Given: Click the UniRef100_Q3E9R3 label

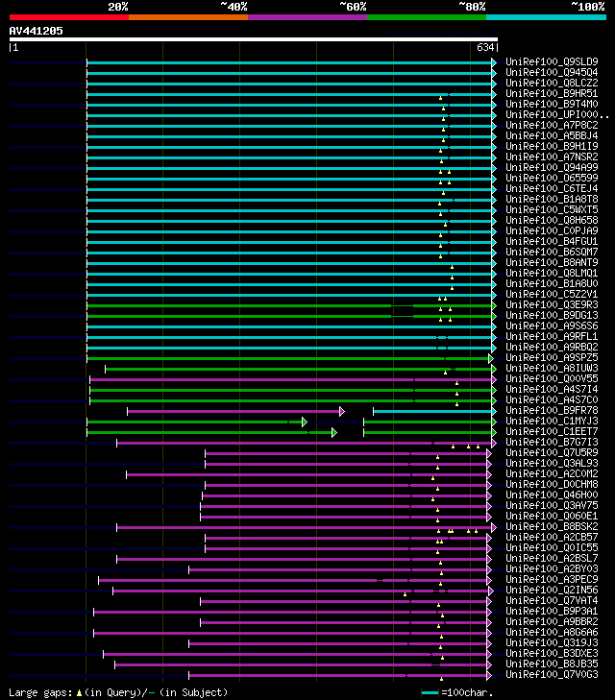Looking at the screenshot, I should coord(552,305).
